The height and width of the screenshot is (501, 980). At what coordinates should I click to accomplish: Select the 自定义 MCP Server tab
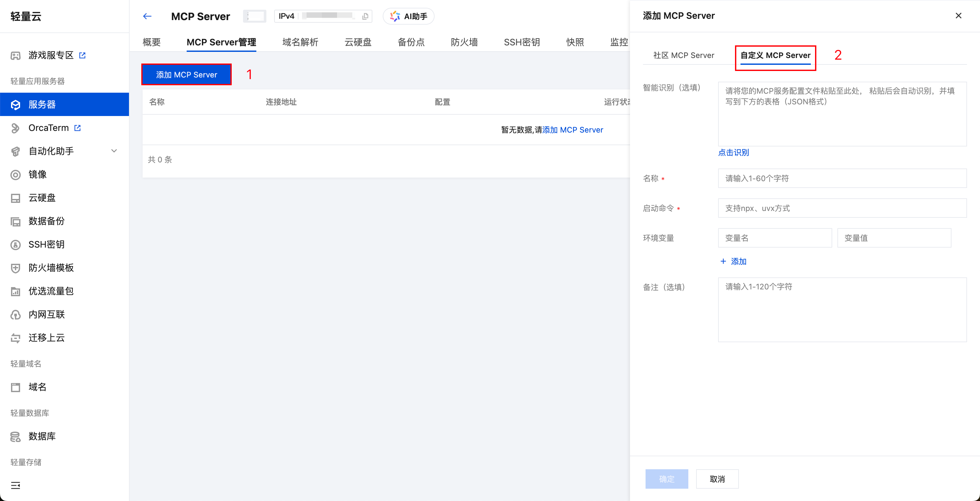click(x=775, y=55)
